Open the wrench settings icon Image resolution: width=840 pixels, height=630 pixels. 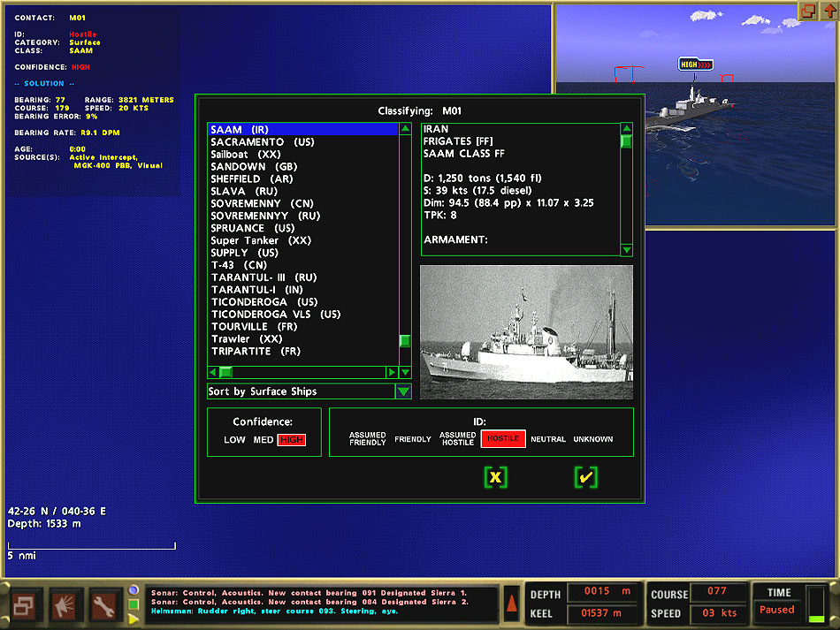[x=104, y=605]
